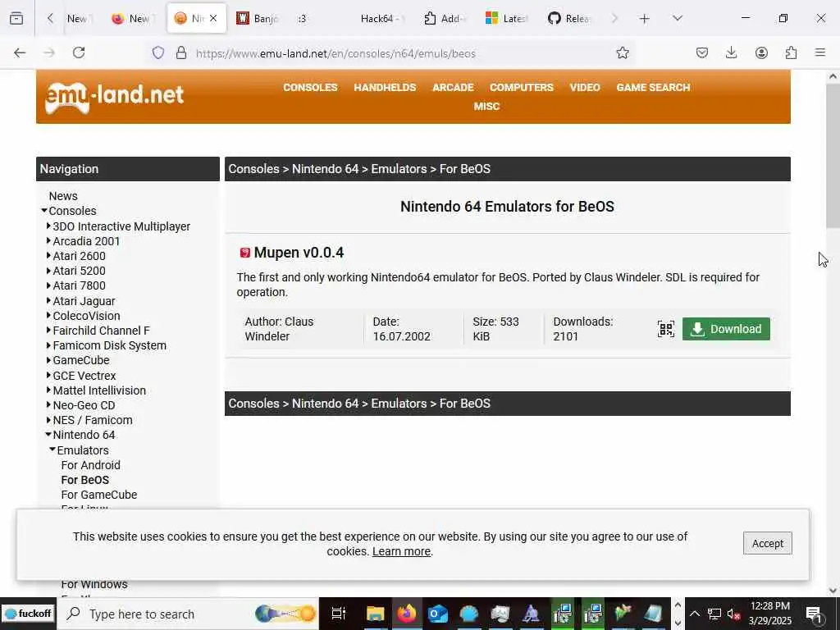The image size is (840, 630).
Task: Show QR code for Mupen download
Action: pos(666,329)
